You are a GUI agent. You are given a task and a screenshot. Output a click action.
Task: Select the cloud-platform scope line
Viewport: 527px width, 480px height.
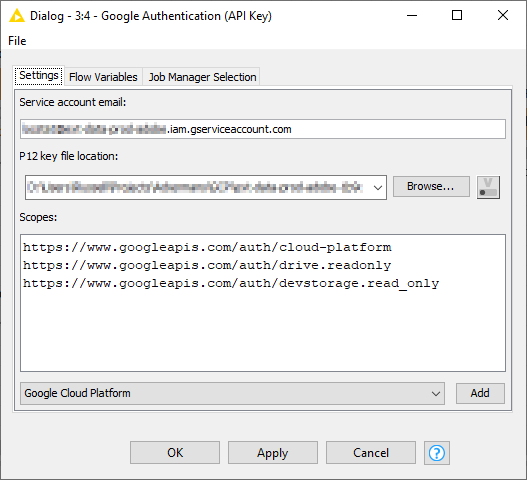(207, 247)
